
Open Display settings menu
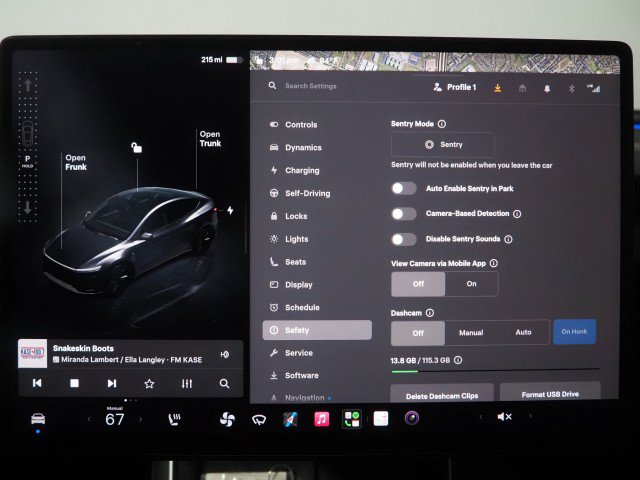[317, 284]
